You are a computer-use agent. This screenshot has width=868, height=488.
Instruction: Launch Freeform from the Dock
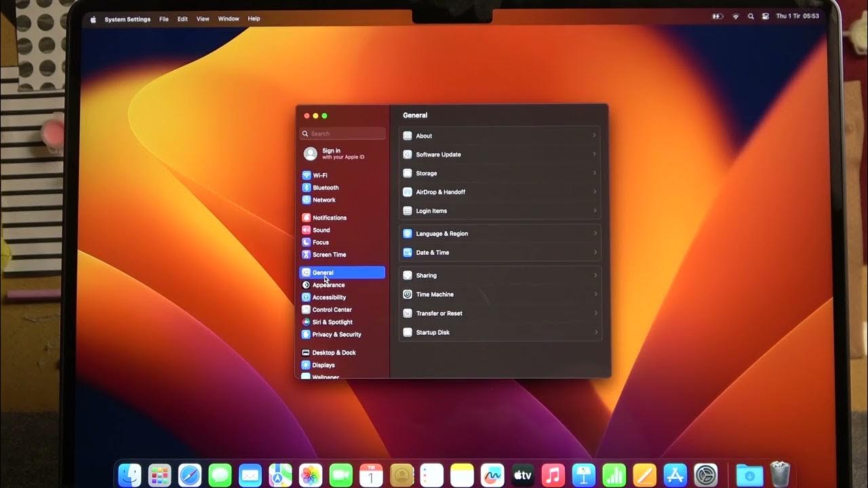[492, 475]
